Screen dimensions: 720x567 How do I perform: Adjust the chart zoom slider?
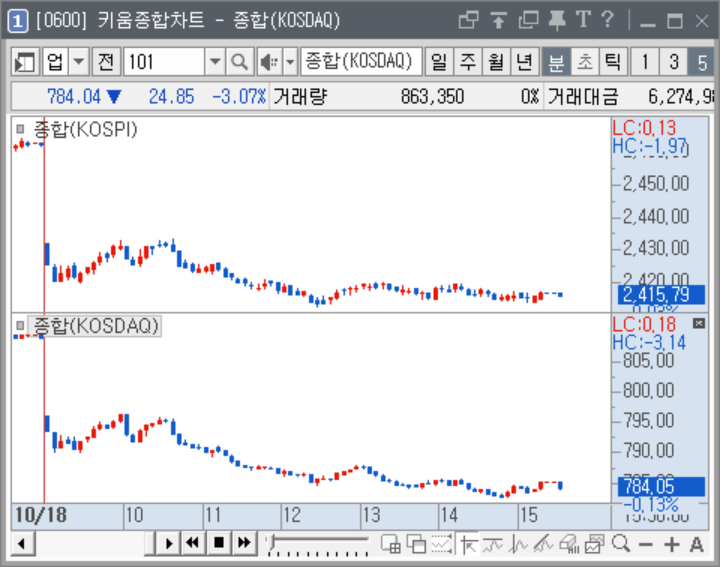coord(318,545)
